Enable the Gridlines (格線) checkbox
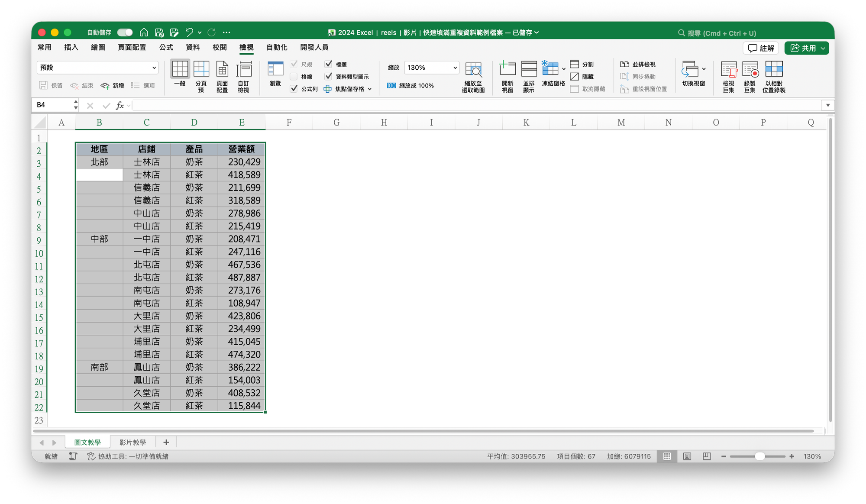 [x=294, y=77]
